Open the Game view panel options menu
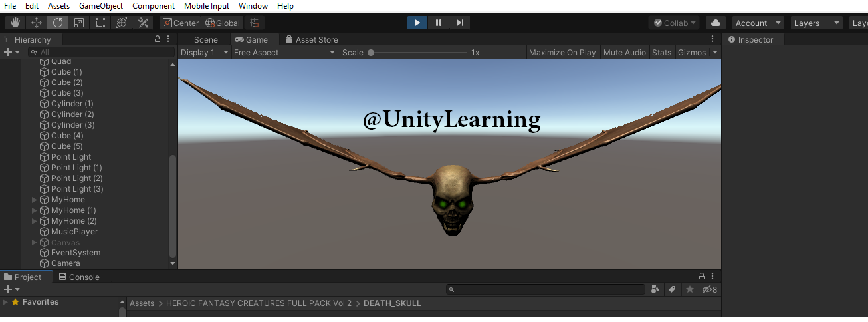This screenshot has height=322, width=868. pos(712,39)
